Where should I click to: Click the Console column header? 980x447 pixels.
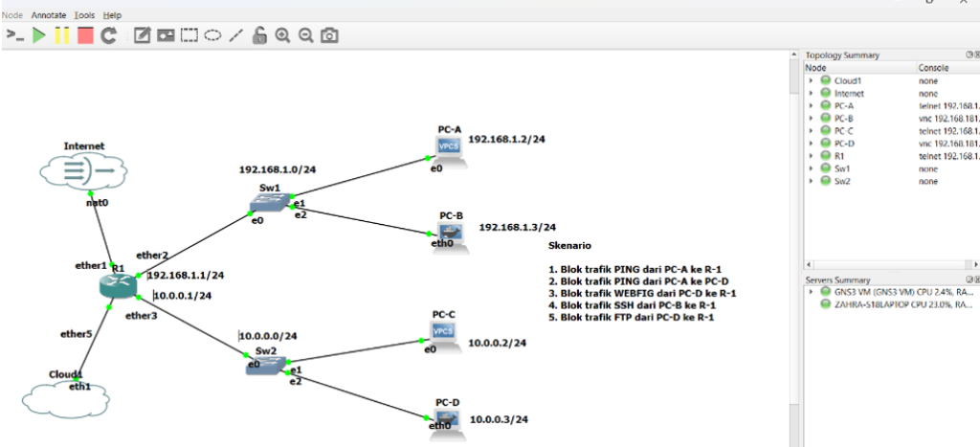tap(933, 68)
